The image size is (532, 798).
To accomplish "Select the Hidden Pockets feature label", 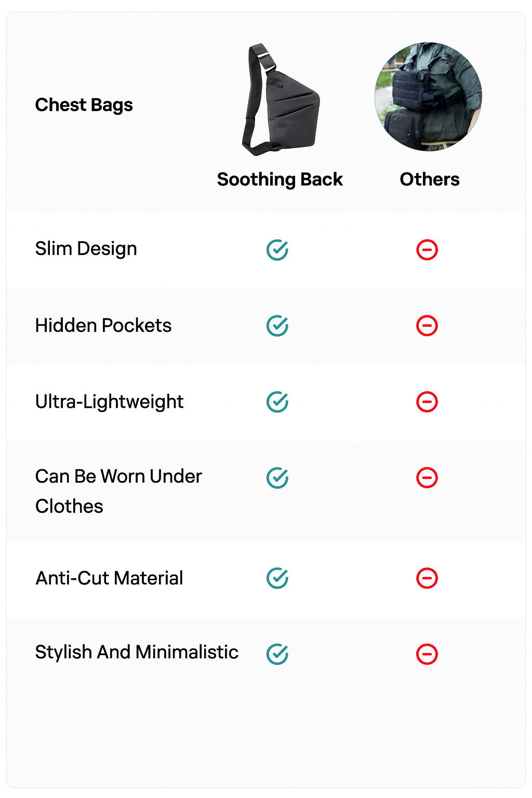I will click(x=103, y=326).
